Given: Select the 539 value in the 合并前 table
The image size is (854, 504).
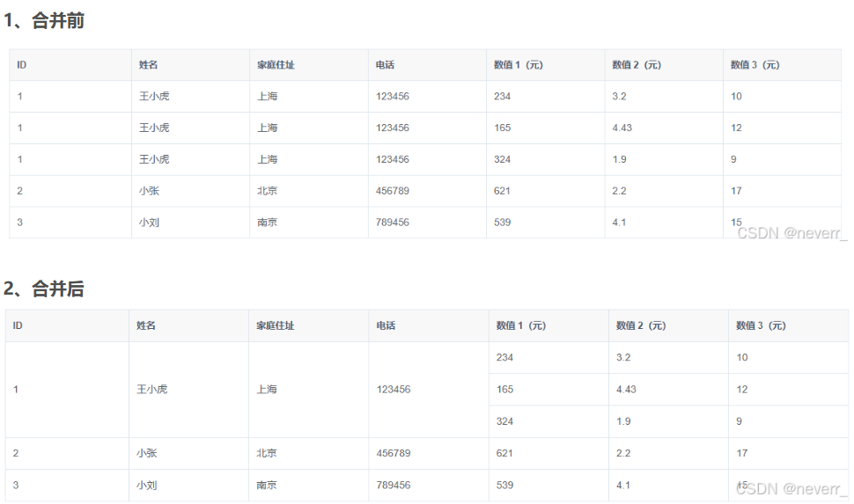Looking at the screenshot, I should (503, 223).
